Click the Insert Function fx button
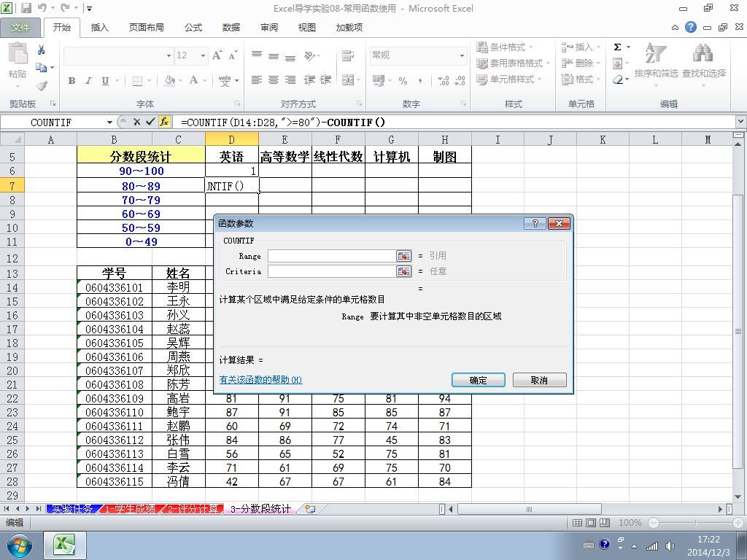Image resolution: width=747 pixels, height=560 pixels. point(164,122)
